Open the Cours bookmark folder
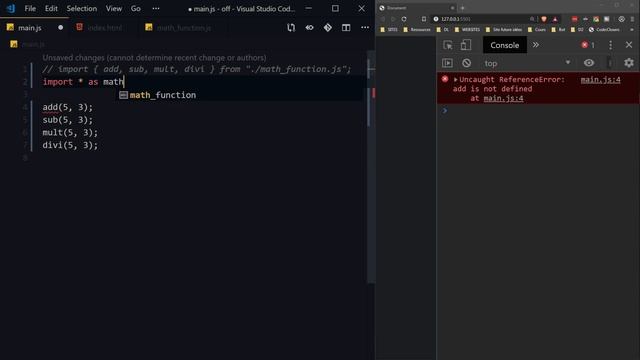 pyautogui.click(x=536, y=30)
